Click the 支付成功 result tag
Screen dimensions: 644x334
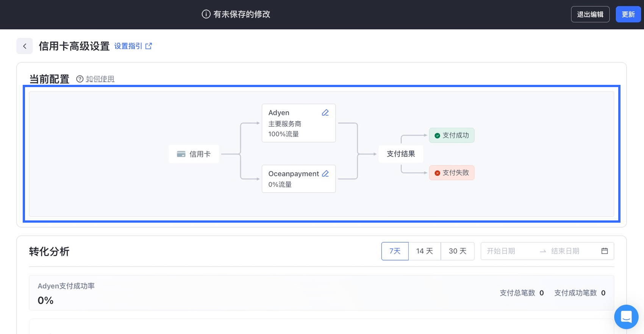(452, 135)
